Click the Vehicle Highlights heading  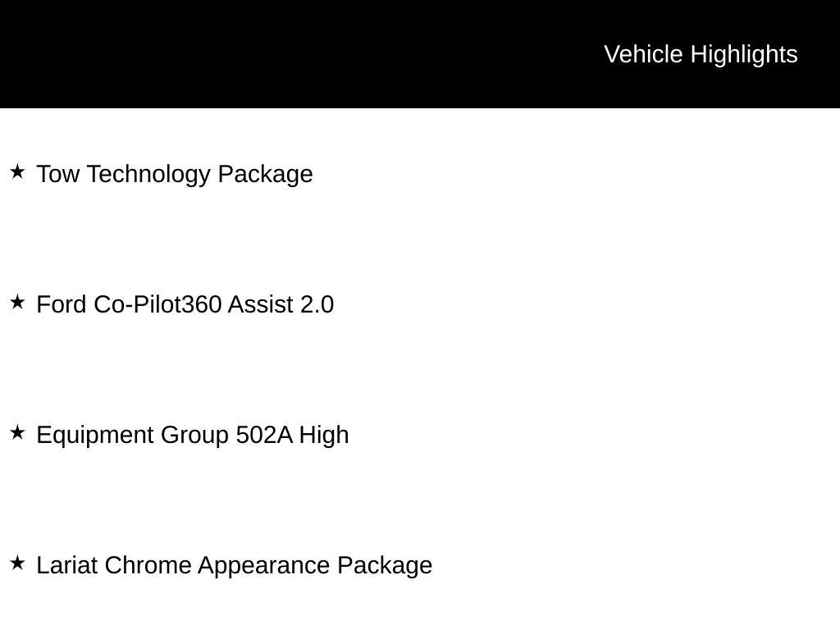click(x=701, y=54)
